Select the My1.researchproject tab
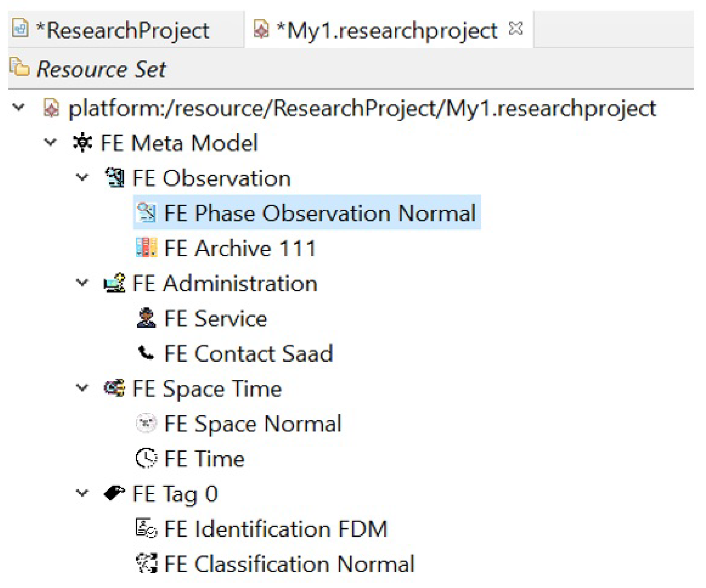The width and height of the screenshot is (706, 588). [387, 30]
